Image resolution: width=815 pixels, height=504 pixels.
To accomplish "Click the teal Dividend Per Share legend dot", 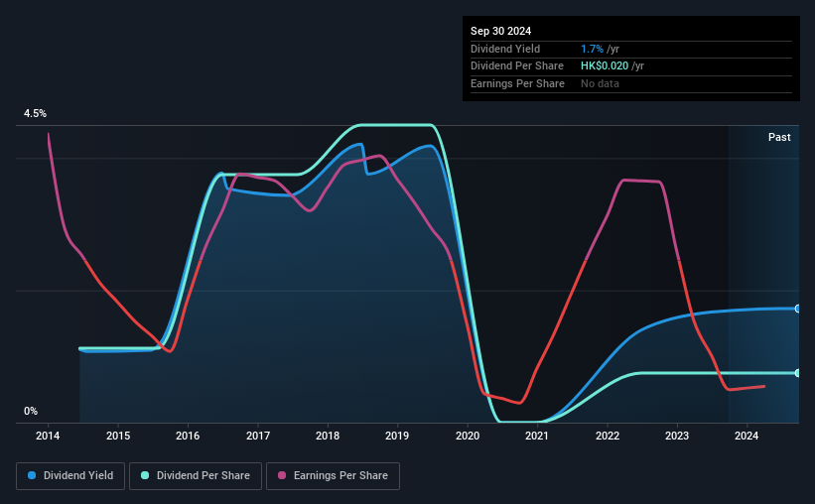I will [145, 475].
